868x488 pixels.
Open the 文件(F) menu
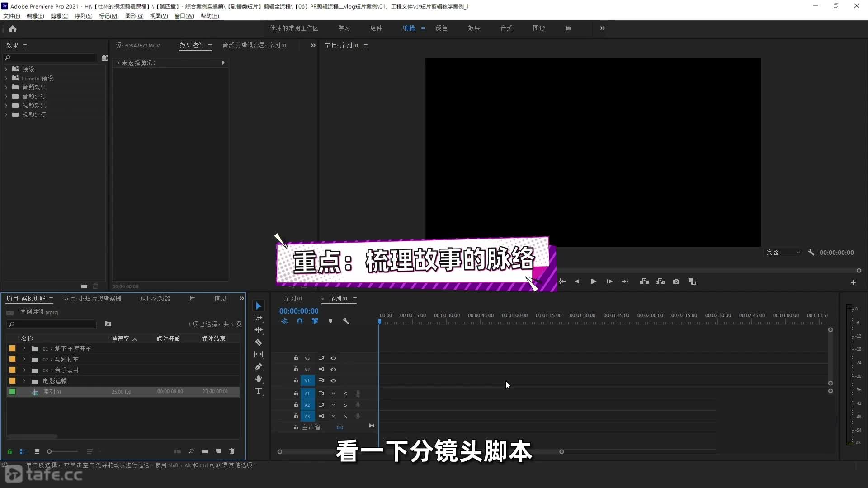[12, 16]
